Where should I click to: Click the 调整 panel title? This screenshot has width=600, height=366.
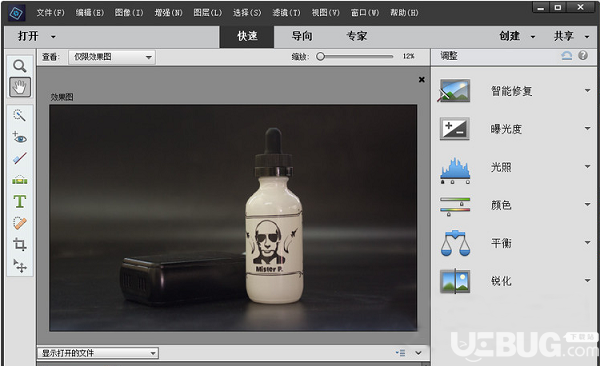click(x=449, y=56)
